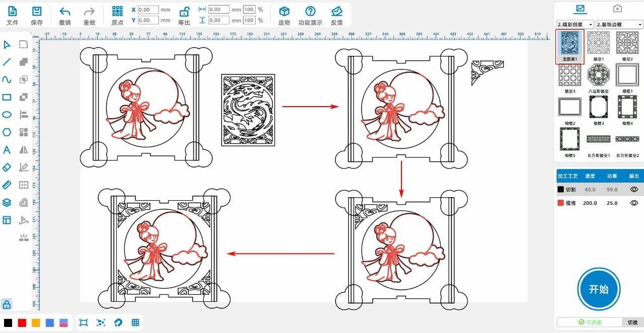Pick the ellipse shape tool
The height and width of the screenshot is (333, 644).
tap(7, 115)
